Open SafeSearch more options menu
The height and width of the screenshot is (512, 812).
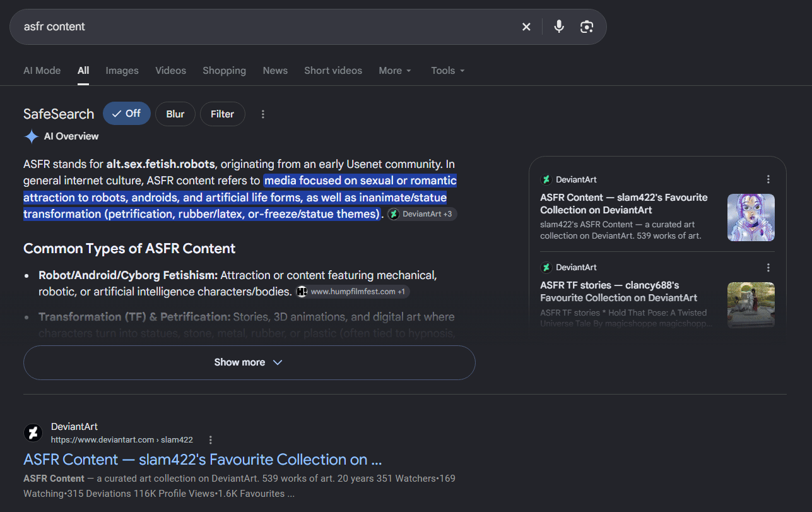coord(263,114)
